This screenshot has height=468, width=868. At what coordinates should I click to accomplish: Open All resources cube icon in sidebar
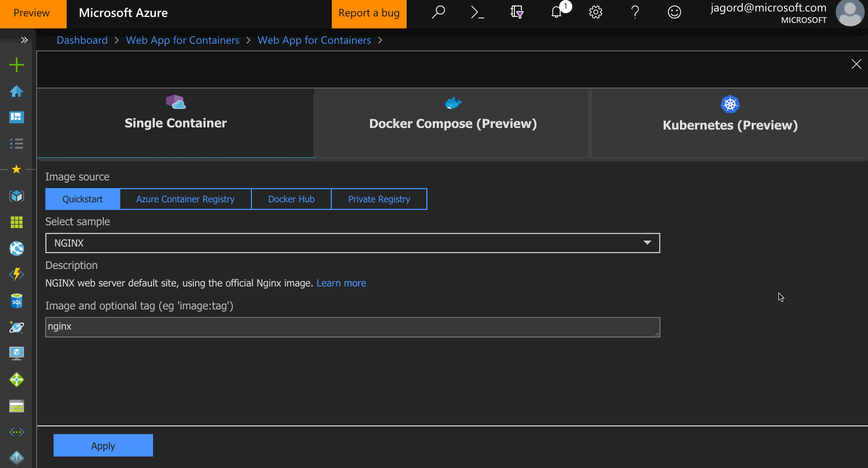(16, 196)
